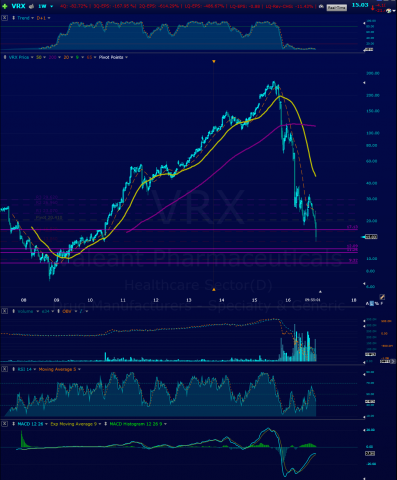Click the 18 year label on time axis
397x480 pixels.
point(354,300)
